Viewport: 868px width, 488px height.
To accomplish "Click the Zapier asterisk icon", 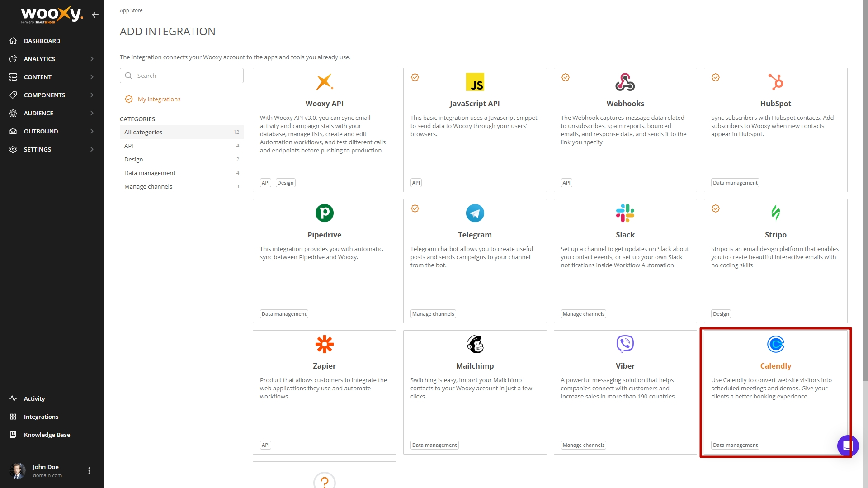I will pos(324,344).
